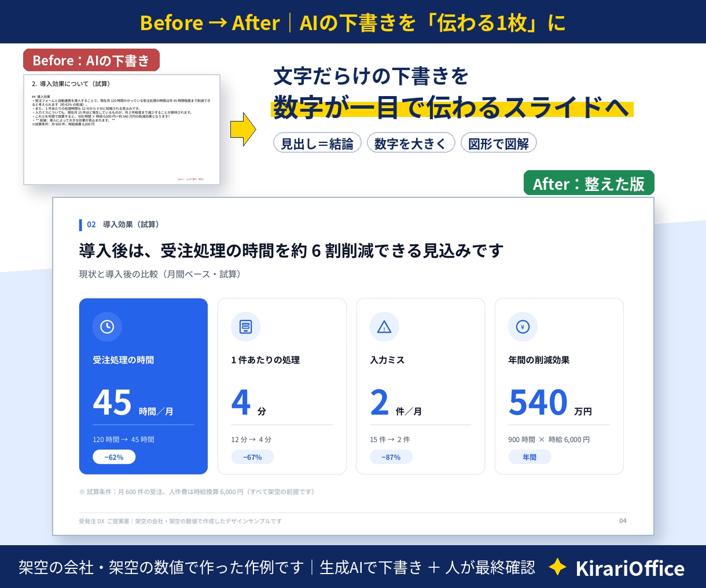The height and width of the screenshot is (588, 706).
Task: Click the 1件あたりの処理 card label
Action: (266, 360)
